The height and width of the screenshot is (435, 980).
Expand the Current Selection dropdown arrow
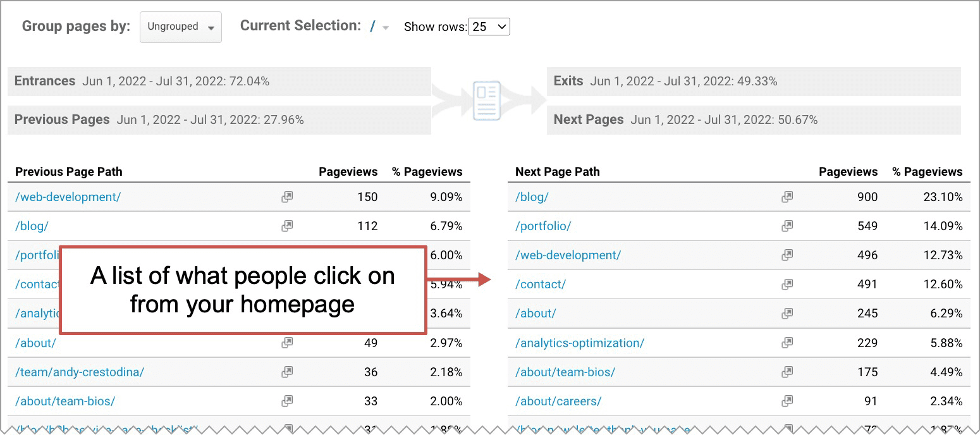click(x=386, y=28)
